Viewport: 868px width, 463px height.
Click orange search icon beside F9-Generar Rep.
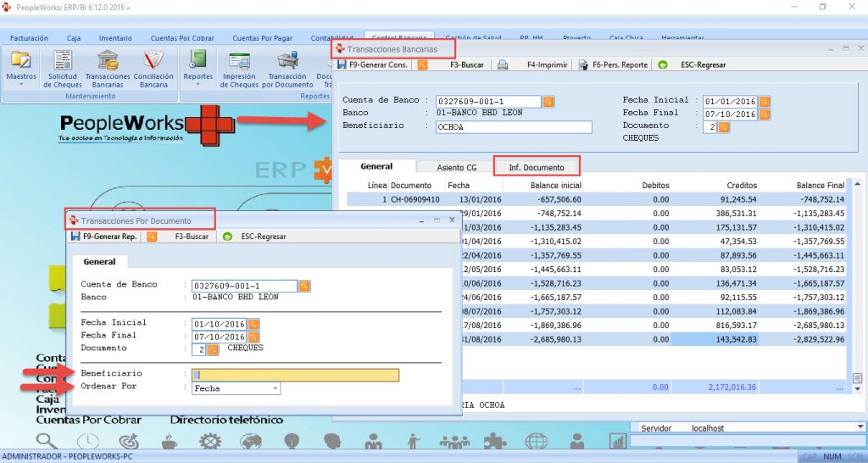(x=152, y=237)
